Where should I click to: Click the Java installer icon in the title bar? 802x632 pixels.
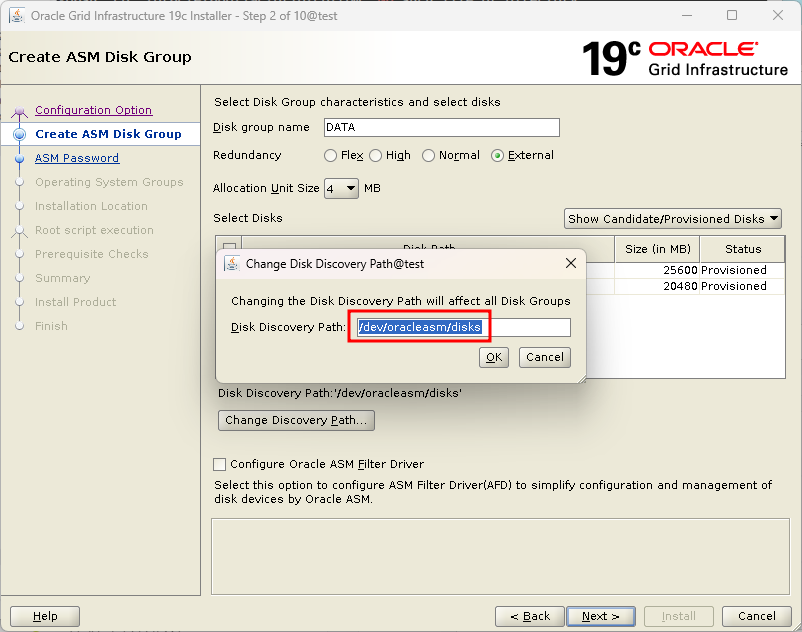click(x=17, y=16)
